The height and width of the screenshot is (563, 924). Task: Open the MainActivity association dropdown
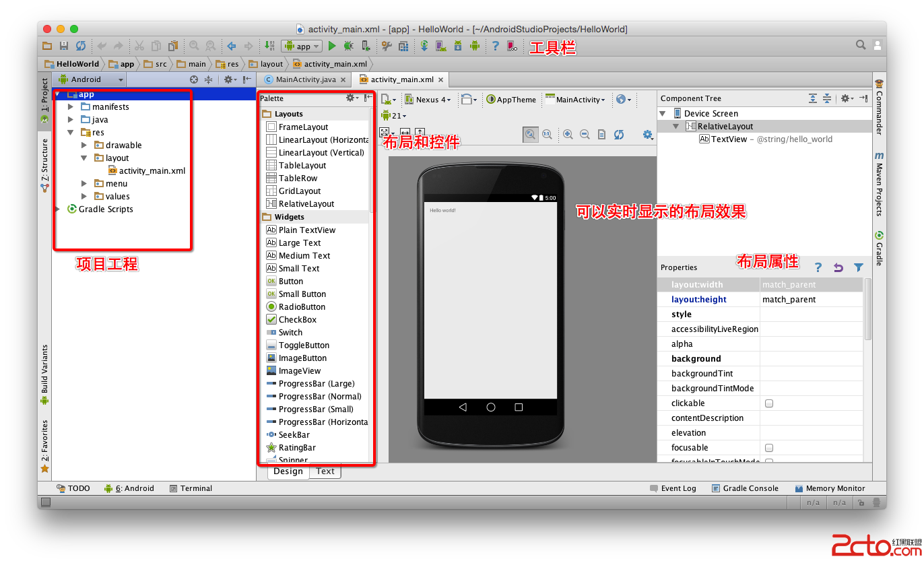[x=575, y=99]
